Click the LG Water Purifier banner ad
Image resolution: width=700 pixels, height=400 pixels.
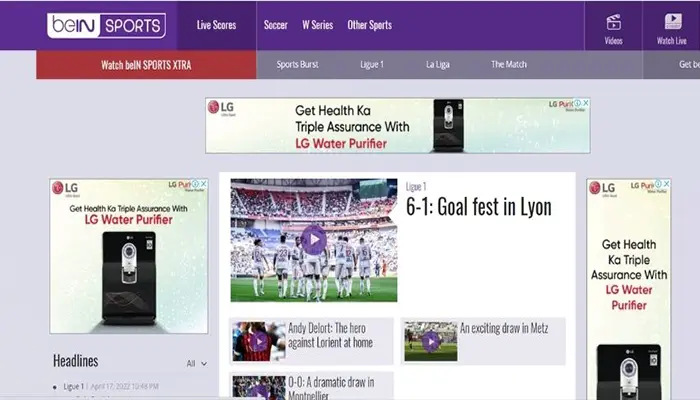click(398, 125)
